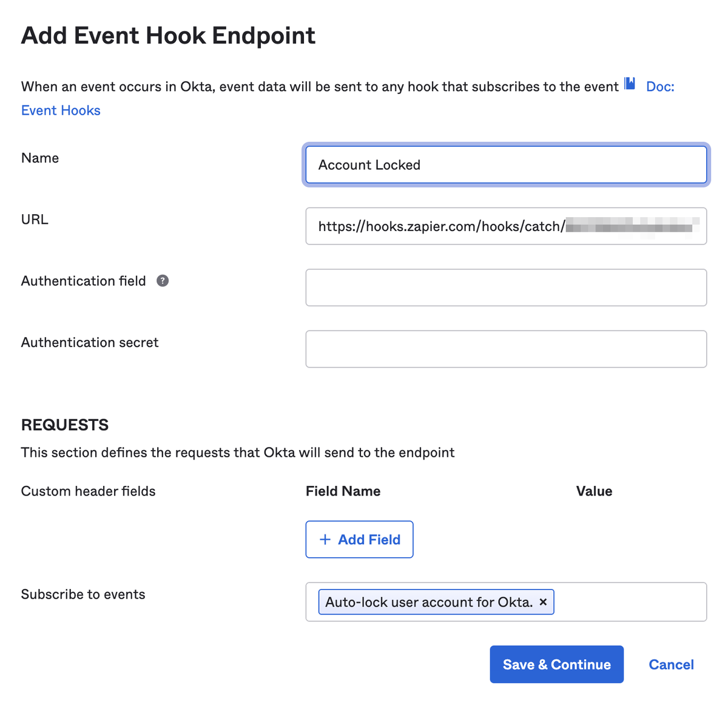
Task: Follow the Event Hooks link
Action: click(x=61, y=110)
